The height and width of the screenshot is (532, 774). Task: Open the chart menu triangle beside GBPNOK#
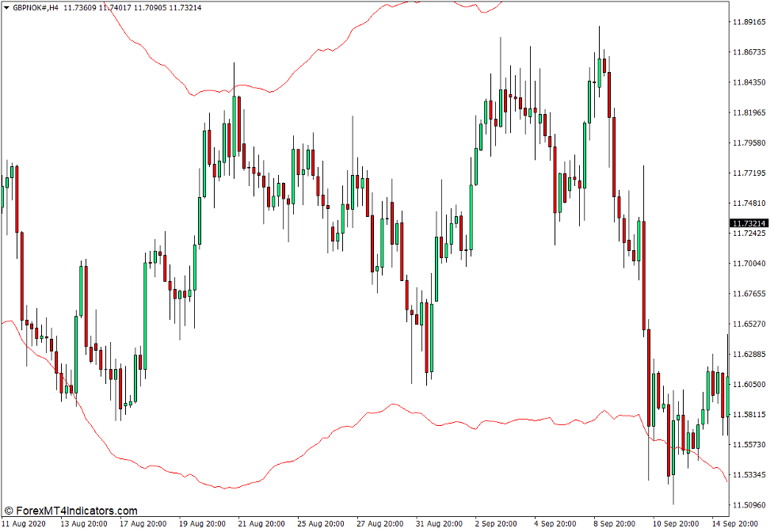pyautogui.click(x=6, y=8)
